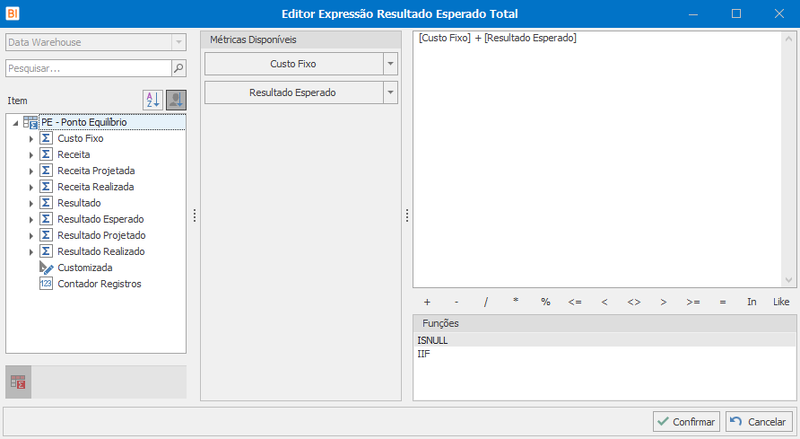Insert the equals operator

(722, 302)
